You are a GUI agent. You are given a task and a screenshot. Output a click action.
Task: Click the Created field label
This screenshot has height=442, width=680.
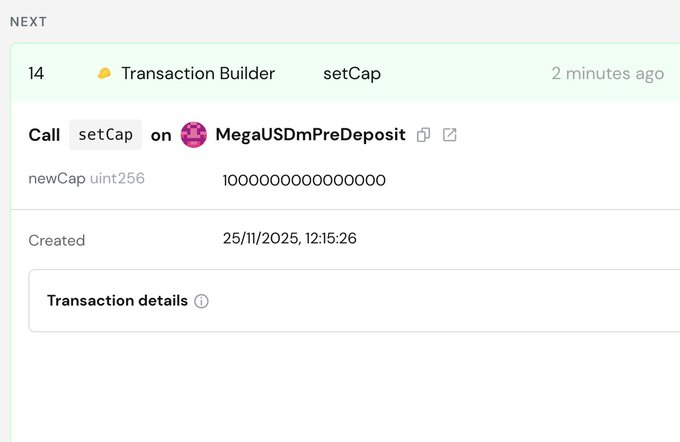coord(57,240)
